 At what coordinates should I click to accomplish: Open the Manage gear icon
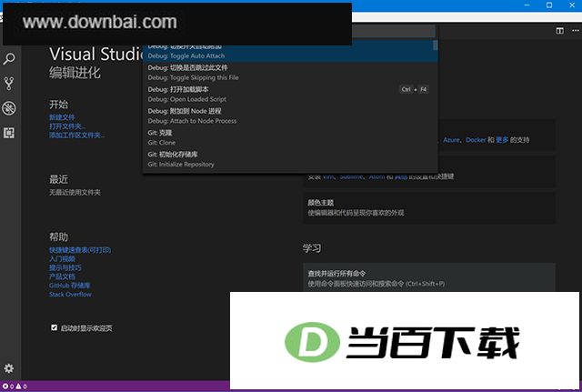[x=8, y=368]
